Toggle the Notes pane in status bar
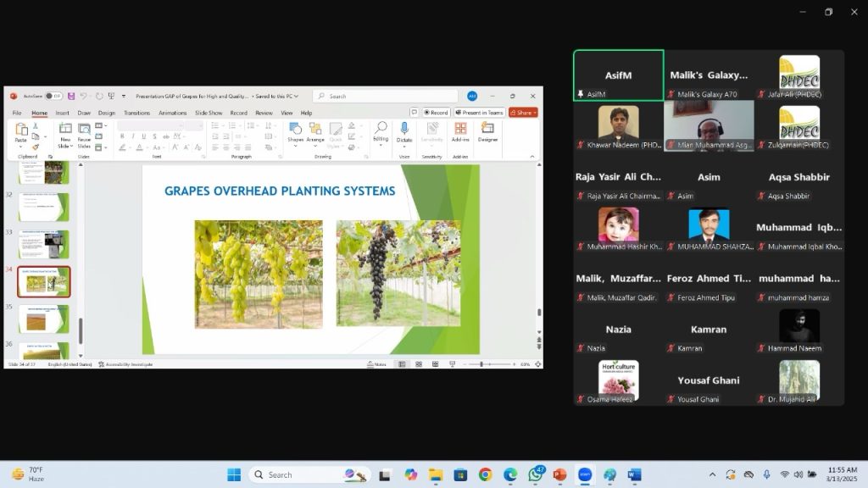 point(376,364)
